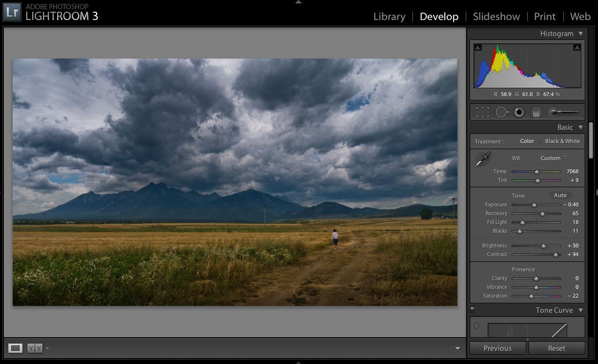Open the toolbar content menu arrow
This screenshot has height=364, width=598.
pos(457,348)
